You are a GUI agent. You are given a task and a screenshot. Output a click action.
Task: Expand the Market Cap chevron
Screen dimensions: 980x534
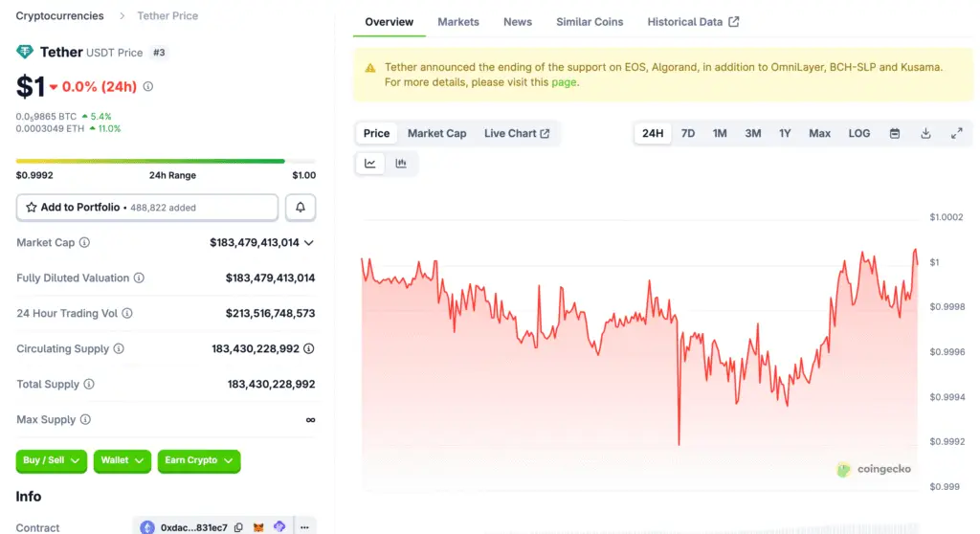pyautogui.click(x=308, y=243)
